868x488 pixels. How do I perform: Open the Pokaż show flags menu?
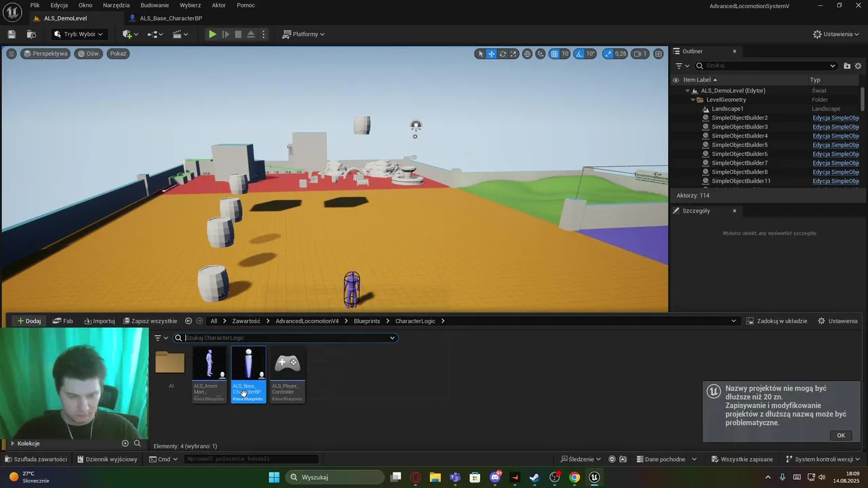coord(118,54)
